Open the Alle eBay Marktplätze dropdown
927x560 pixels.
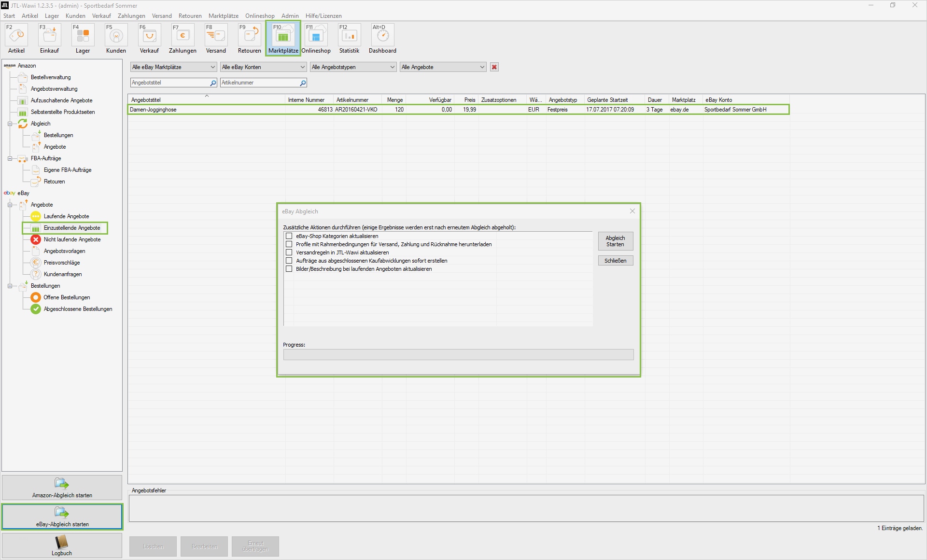(173, 67)
